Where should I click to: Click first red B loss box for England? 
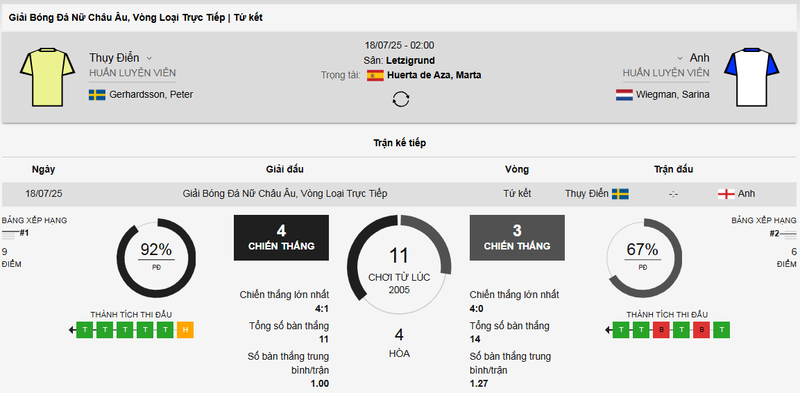(x=661, y=330)
